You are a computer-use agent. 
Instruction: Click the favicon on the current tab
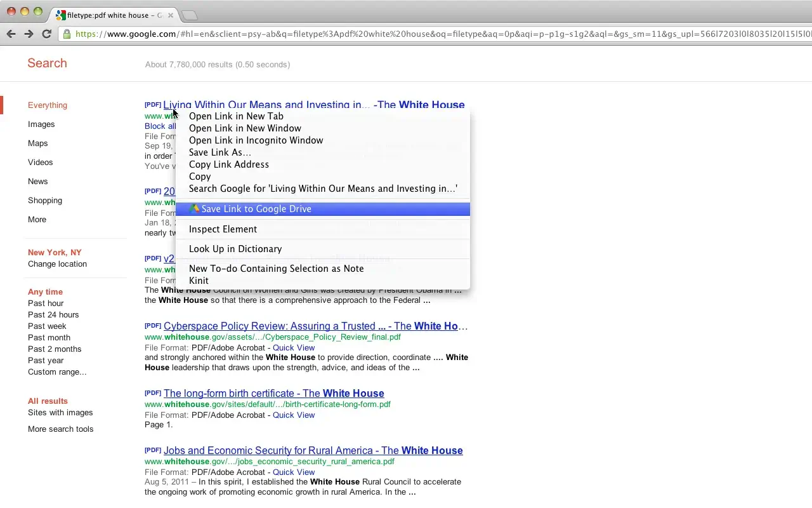pos(60,15)
